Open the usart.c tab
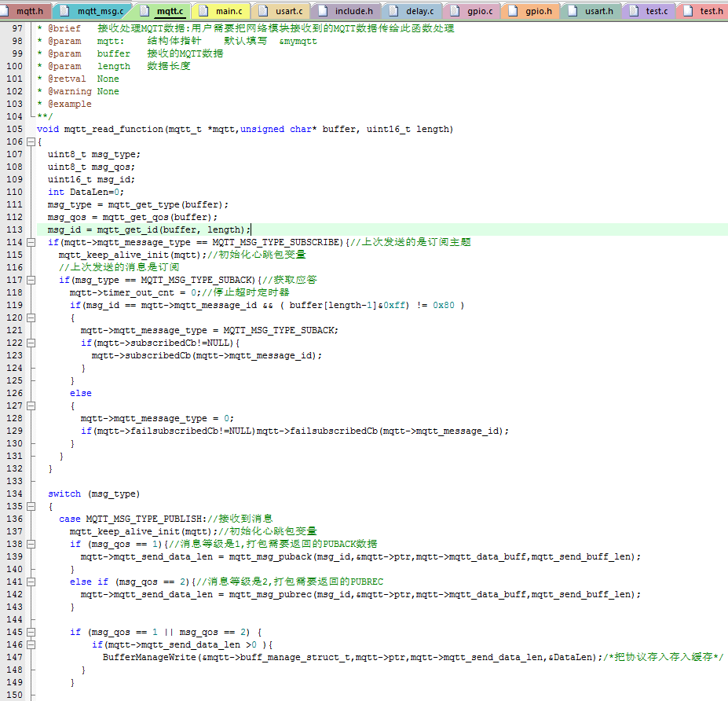 [x=281, y=11]
